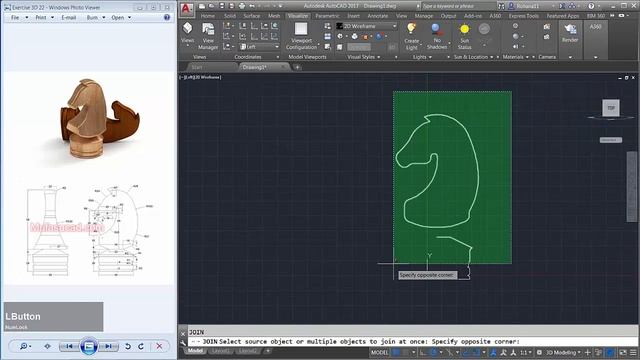The width and height of the screenshot is (640, 360).
Task: Open the View Manager
Action: 208,36
